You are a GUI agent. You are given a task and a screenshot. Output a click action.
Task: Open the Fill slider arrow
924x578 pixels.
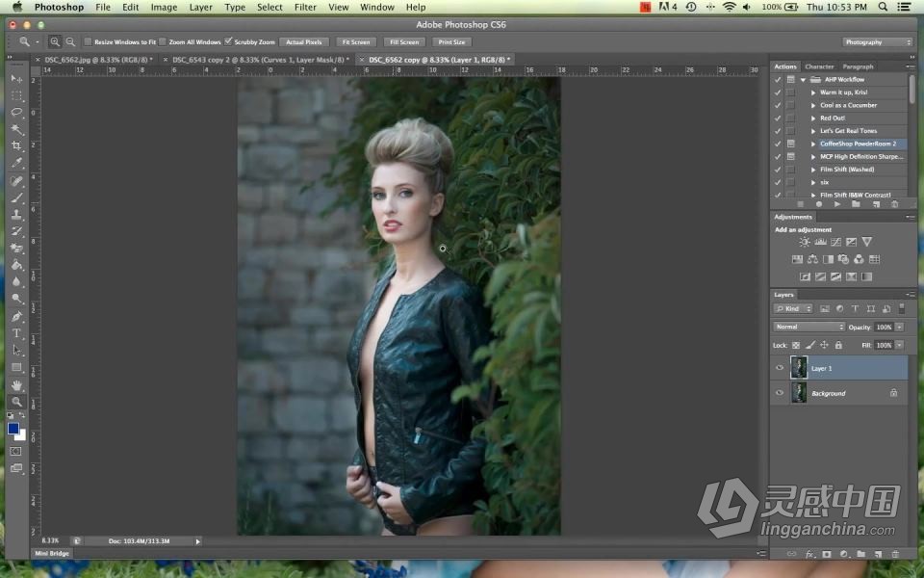coord(899,345)
